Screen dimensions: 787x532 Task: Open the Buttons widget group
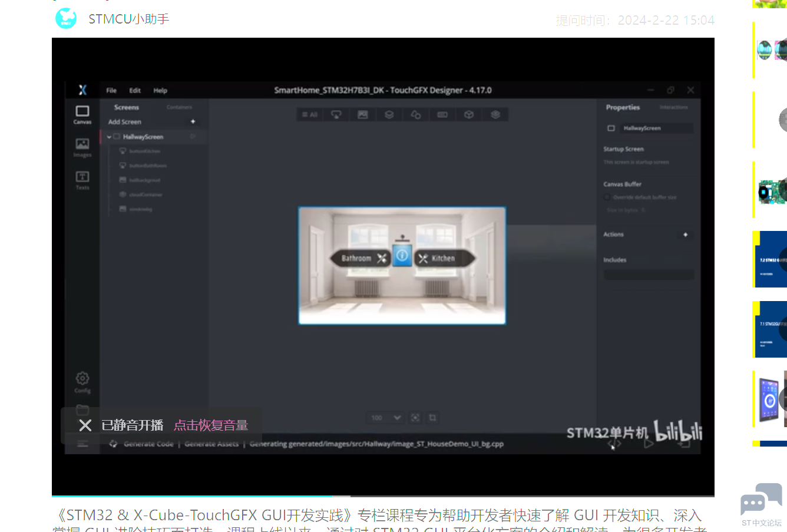pyautogui.click(x=336, y=115)
